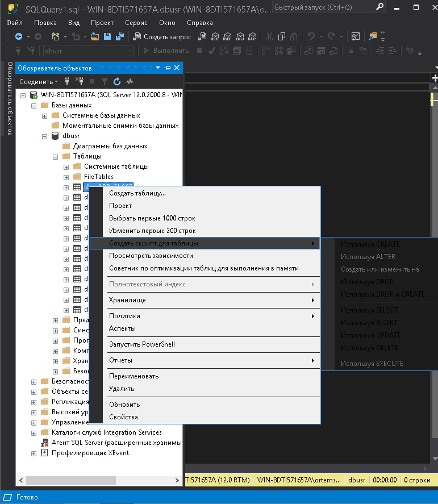
Task: Click the New Project toolbar icon
Action: [x=56, y=36]
